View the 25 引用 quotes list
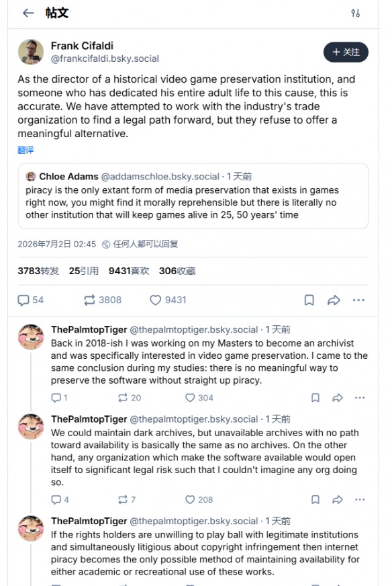The image size is (392, 586). pos(84,271)
